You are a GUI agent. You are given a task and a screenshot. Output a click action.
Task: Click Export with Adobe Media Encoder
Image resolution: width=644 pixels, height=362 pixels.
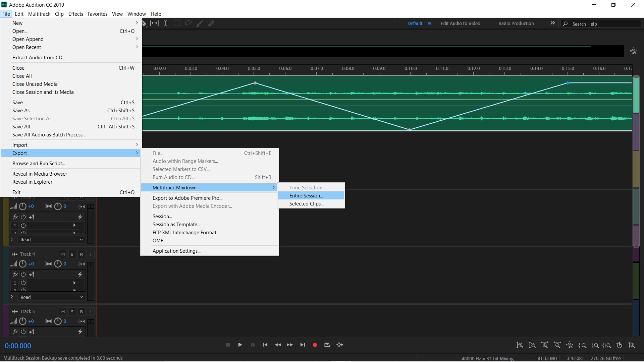[192, 206]
